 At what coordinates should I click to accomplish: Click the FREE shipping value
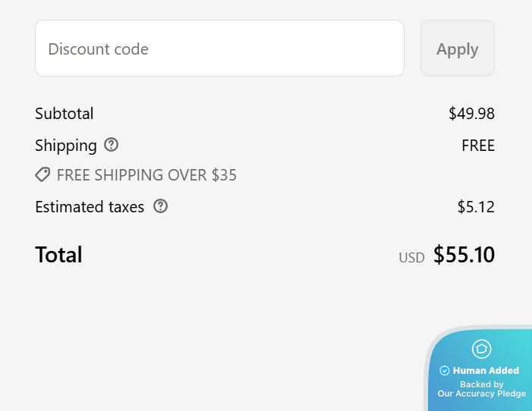coord(478,145)
